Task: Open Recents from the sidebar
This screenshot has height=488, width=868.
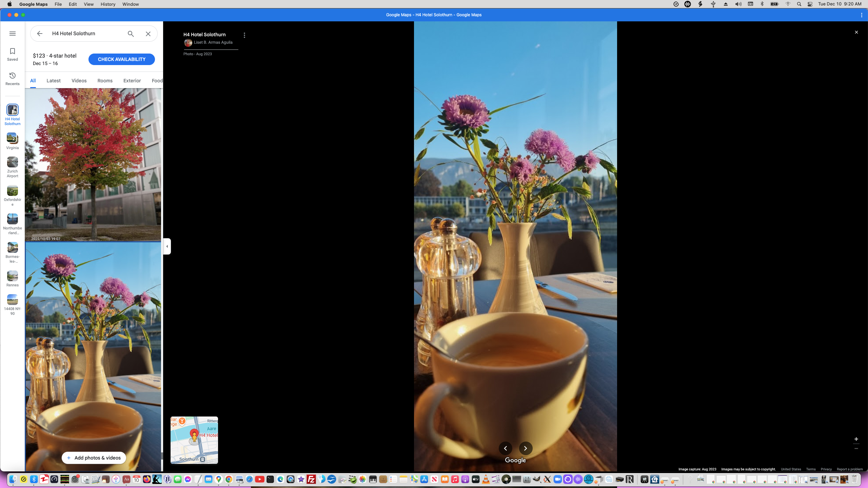Action: coord(12,79)
